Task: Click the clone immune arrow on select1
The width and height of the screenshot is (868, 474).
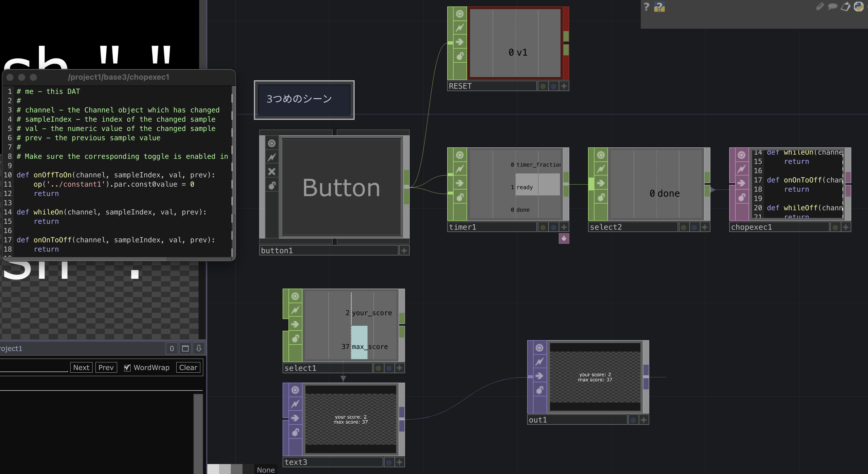Action: tap(295, 324)
